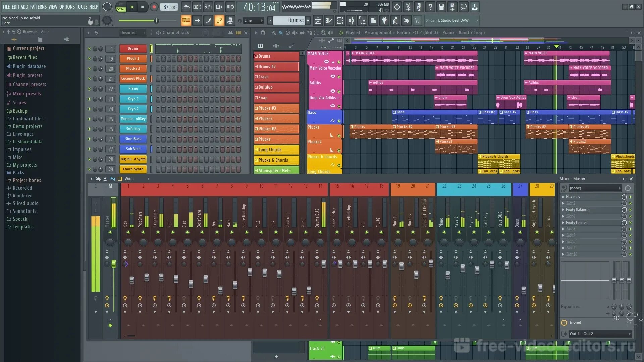Click the save project floppy icon
Screen dimensions: 644x362
(441, 7)
